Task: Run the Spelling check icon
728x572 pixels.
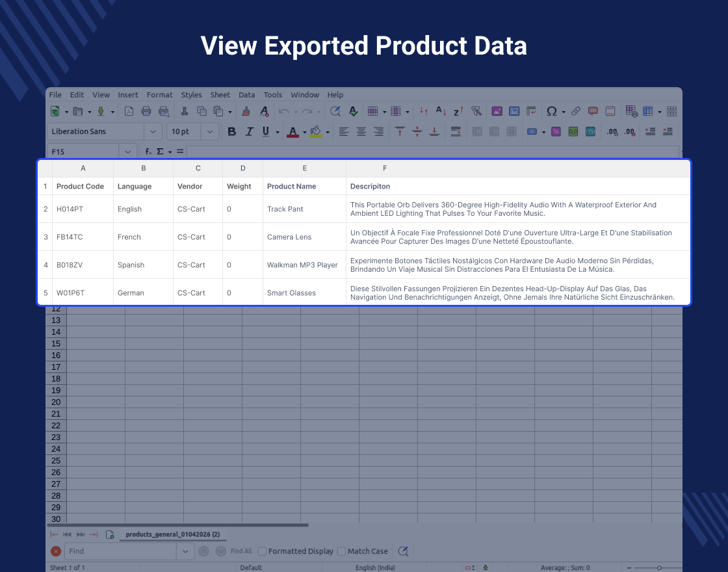Action: [x=353, y=111]
